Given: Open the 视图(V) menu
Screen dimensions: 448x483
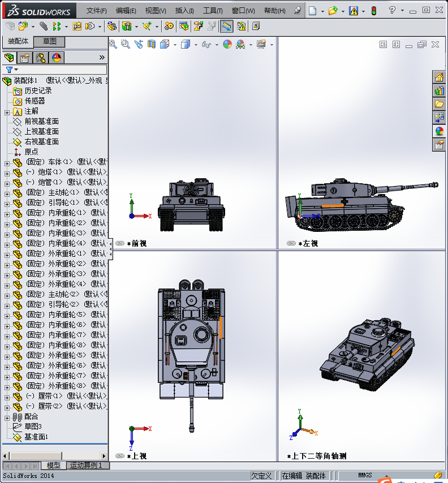Looking at the screenshot, I should 156,11.
